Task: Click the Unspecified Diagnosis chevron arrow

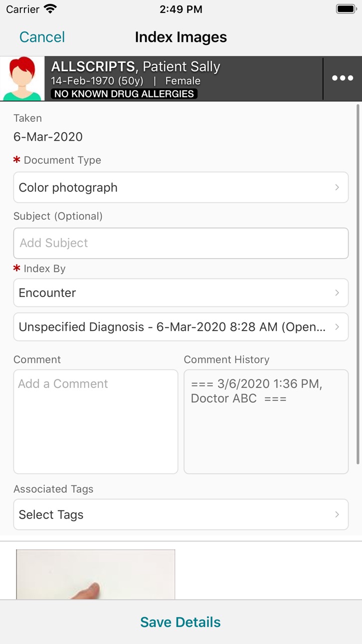Action: 337,327
